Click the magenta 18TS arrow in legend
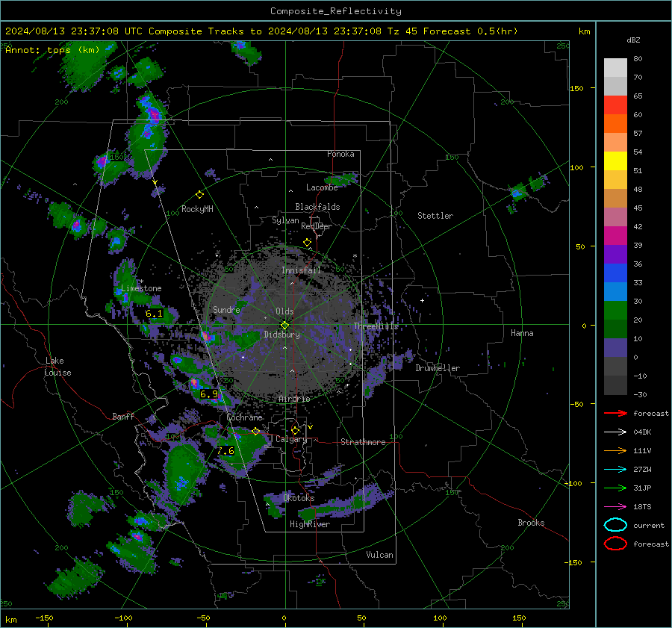The image size is (672, 628). (x=615, y=507)
